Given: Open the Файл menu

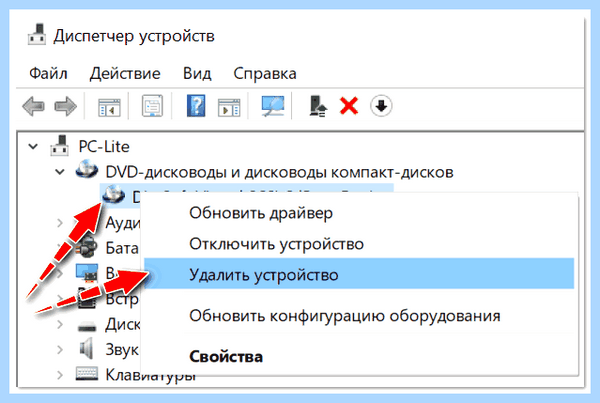Looking at the screenshot, I should pos(48,73).
